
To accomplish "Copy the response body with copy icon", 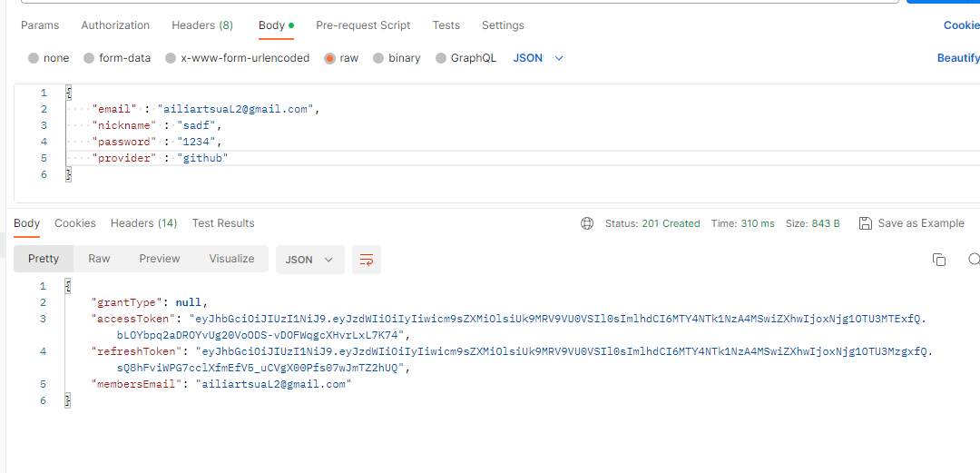I will [939, 260].
